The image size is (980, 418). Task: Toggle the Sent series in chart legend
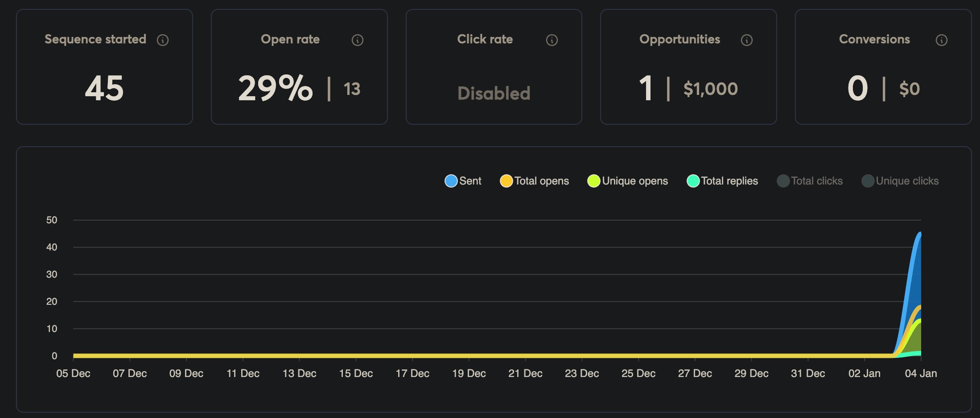pos(463,181)
